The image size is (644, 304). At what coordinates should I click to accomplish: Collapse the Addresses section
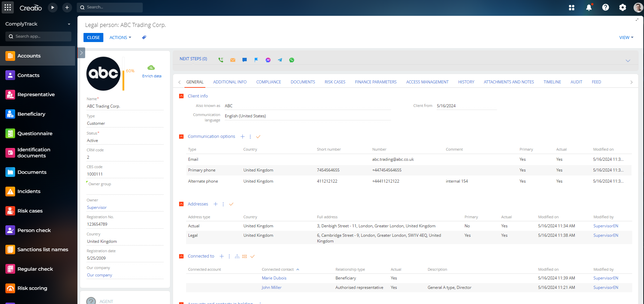181,204
